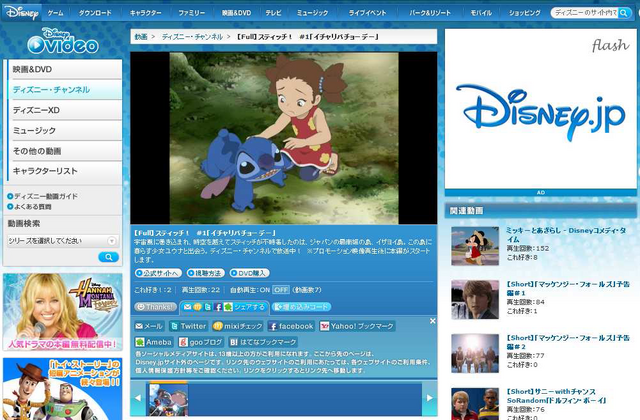Open 映画&DVD in top navigation bar
Viewport: 640px width, 420px height.
(x=236, y=13)
